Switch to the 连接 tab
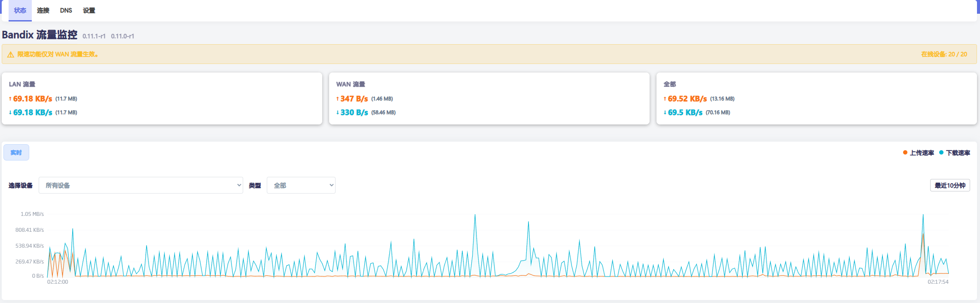980x303 pixels. click(43, 10)
